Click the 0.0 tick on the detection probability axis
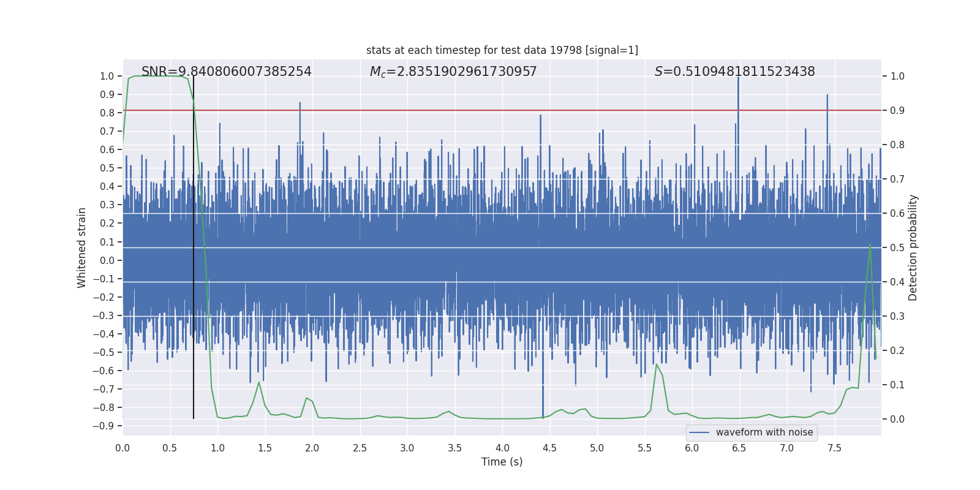The width and height of the screenshot is (980, 490). pyautogui.click(x=897, y=419)
